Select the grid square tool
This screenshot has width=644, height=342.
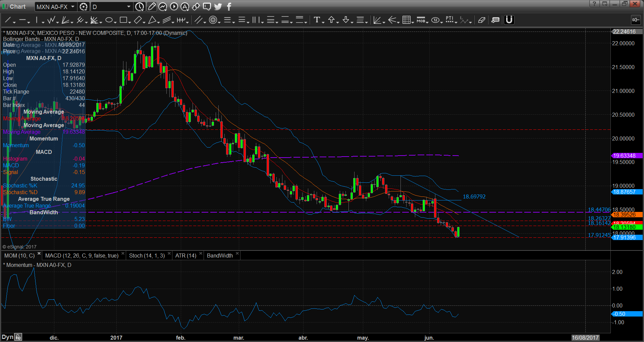pyautogui.click(x=406, y=20)
